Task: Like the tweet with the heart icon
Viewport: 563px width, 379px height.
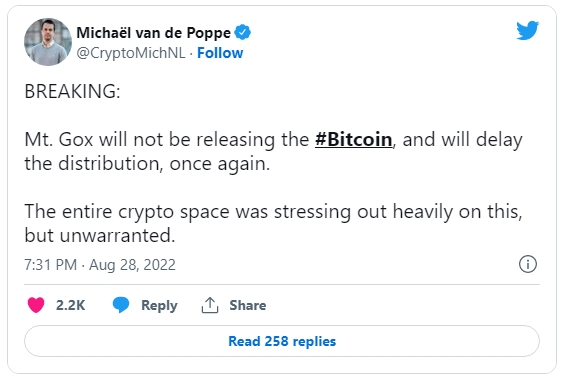Action: [36, 305]
